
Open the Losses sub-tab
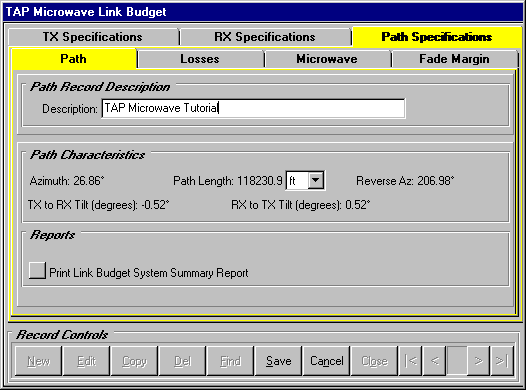pyautogui.click(x=200, y=59)
